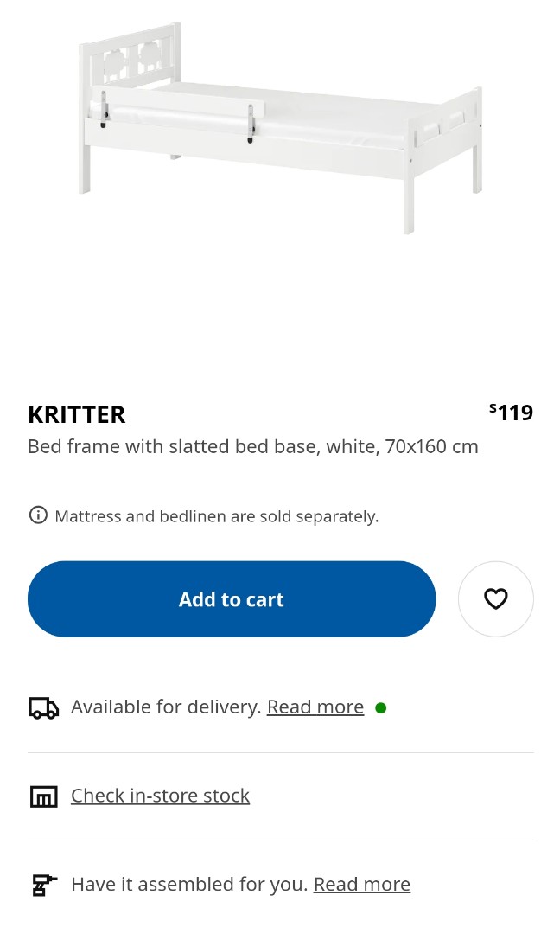The width and height of the screenshot is (560, 934).
Task: Click the assembly drill icon
Action: click(x=43, y=886)
